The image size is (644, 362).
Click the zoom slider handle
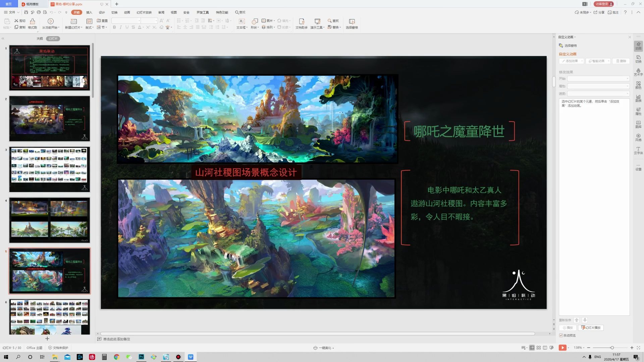coord(612,348)
